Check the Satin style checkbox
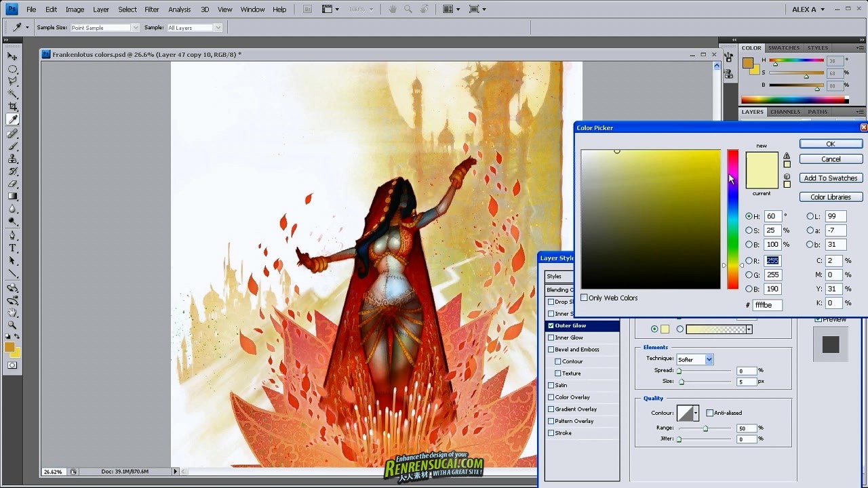Image resolution: width=868 pixels, height=488 pixels. pos(551,385)
